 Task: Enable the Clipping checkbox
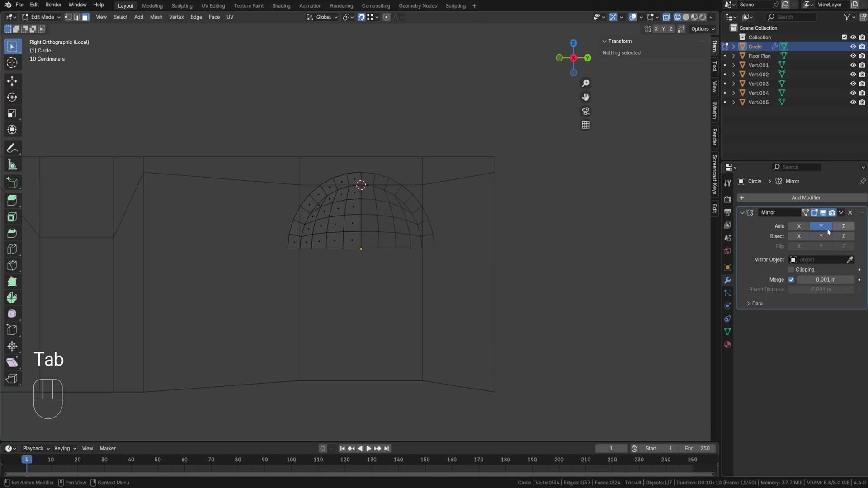tap(791, 270)
